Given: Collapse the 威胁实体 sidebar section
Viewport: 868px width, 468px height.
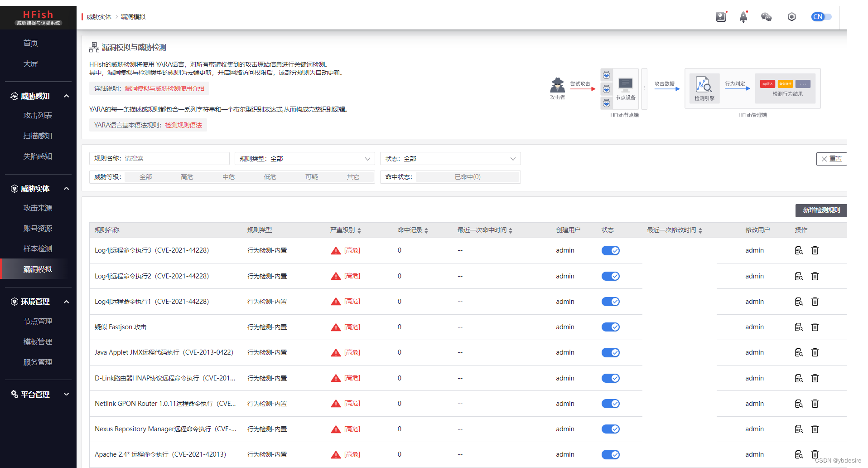Looking at the screenshot, I should click(x=67, y=189).
